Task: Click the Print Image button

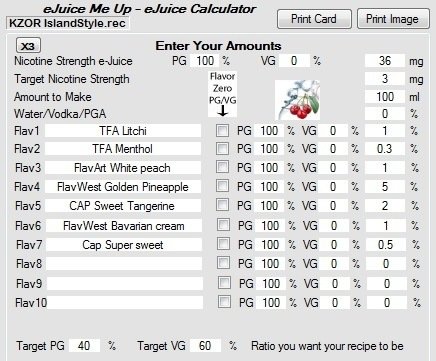Action: [393, 19]
